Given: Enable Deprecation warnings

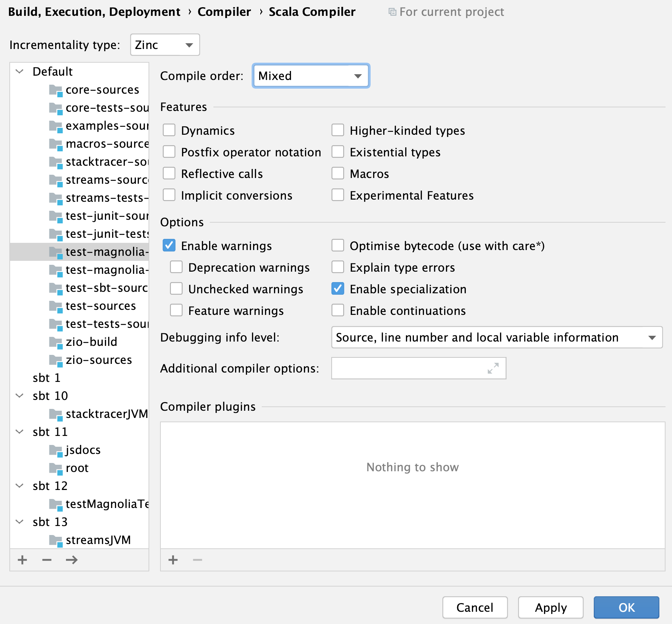Looking at the screenshot, I should [176, 267].
